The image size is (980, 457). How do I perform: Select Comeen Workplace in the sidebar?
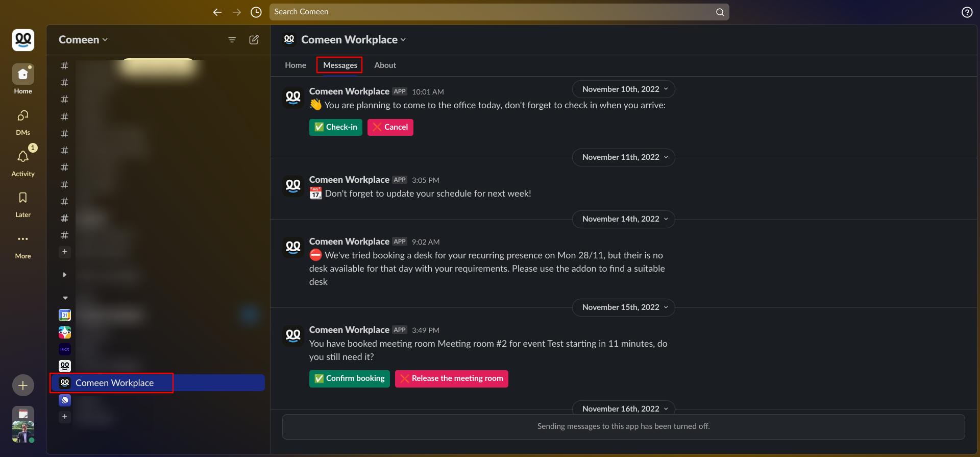(157, 383)
